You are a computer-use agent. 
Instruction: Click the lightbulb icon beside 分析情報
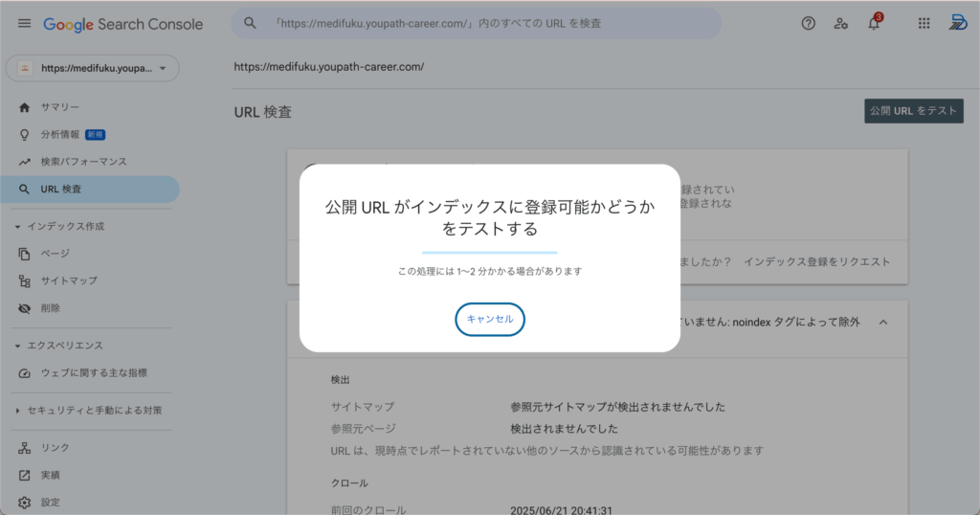(x=24, y=134)
